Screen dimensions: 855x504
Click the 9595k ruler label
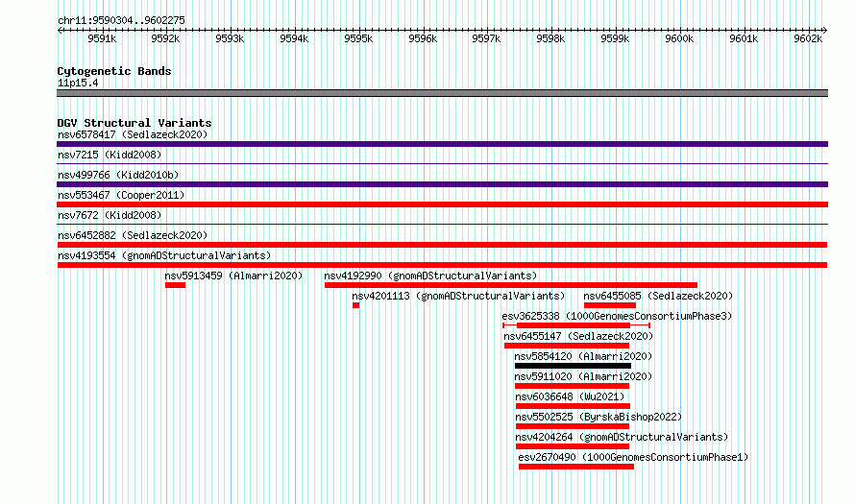(x=358, y=38)
